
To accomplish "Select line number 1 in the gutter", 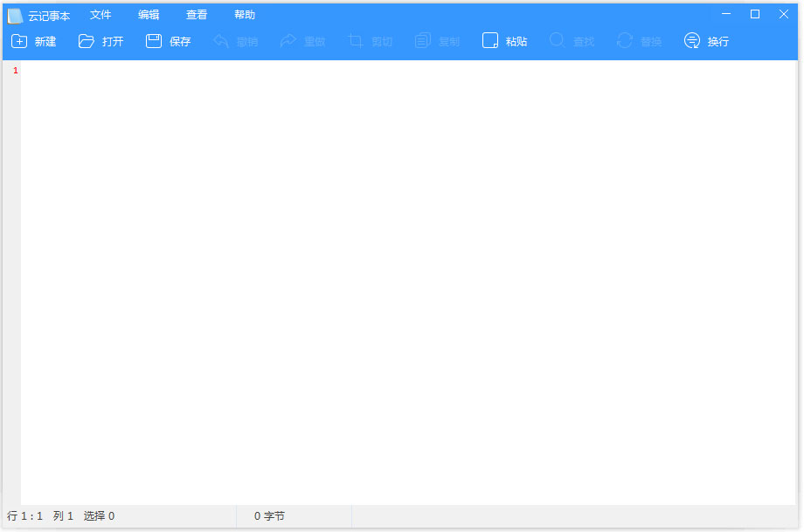I will pos(15,71).
